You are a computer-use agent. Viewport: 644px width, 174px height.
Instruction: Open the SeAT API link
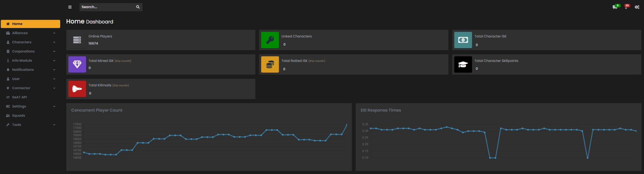[x=19, y=97]
